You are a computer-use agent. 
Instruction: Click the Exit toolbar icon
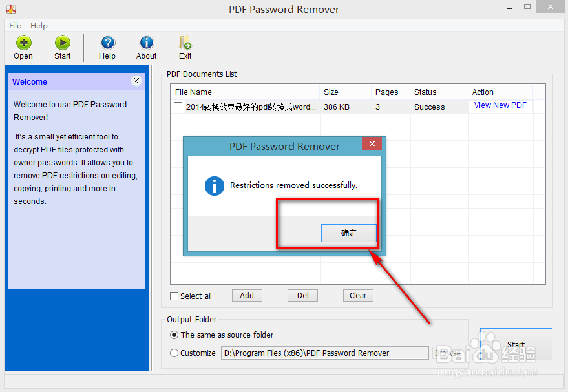click(185, 47)
